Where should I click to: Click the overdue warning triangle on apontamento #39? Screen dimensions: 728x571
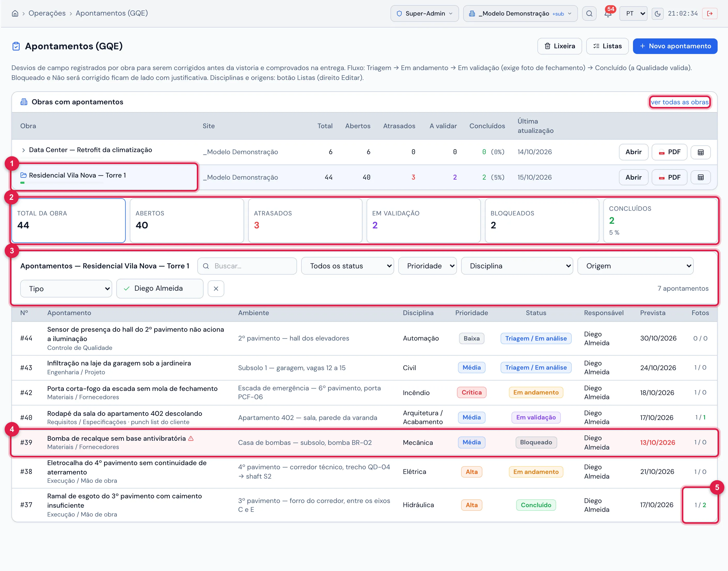coord(191,438)
